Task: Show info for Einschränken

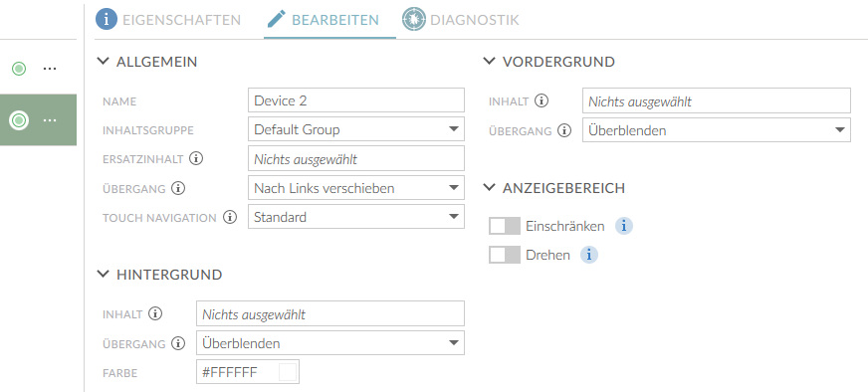Action: pos(624,226)
